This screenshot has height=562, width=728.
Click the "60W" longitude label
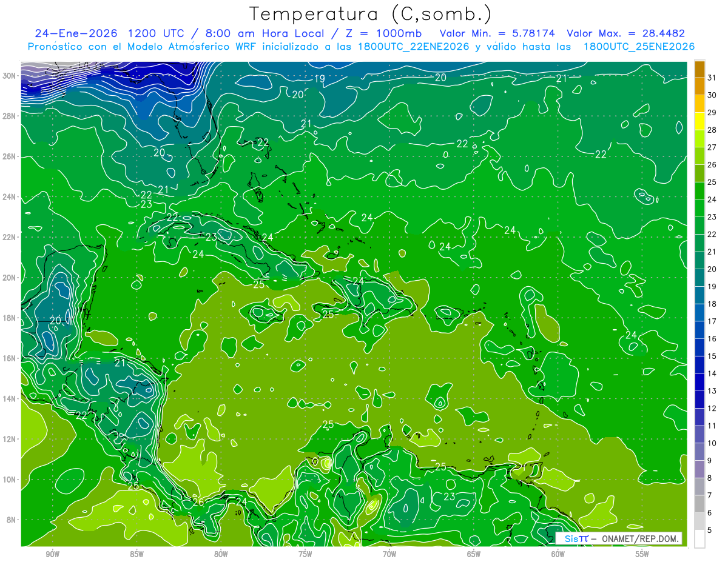click(x=558, y=554)
